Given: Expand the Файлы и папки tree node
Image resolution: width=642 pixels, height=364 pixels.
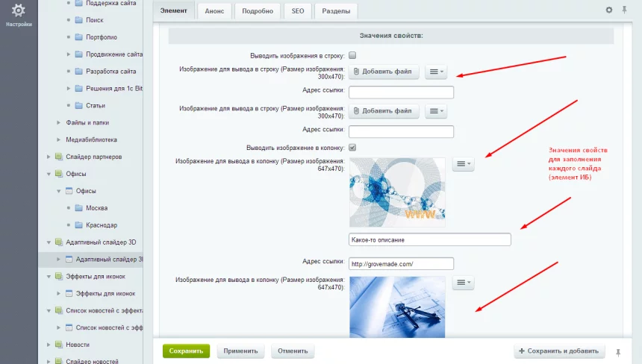Looking at the screenshot, I should 59,122.
